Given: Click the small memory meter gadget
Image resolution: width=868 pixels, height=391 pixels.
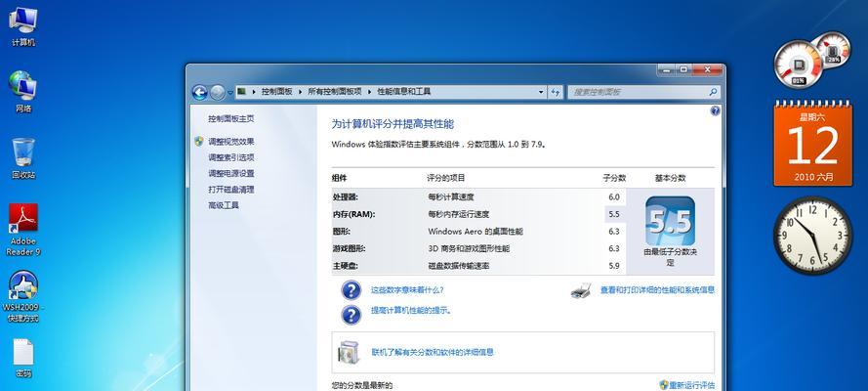Looking at the screenshot, I should pyautogui.click(x=833, y=49).
